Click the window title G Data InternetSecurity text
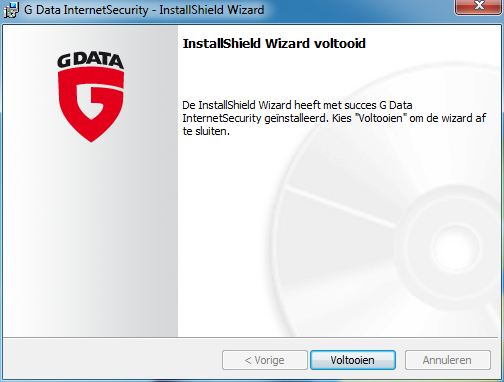Image resolution: width=504 pixels, height=382 pixels. [x=86, y=10]
